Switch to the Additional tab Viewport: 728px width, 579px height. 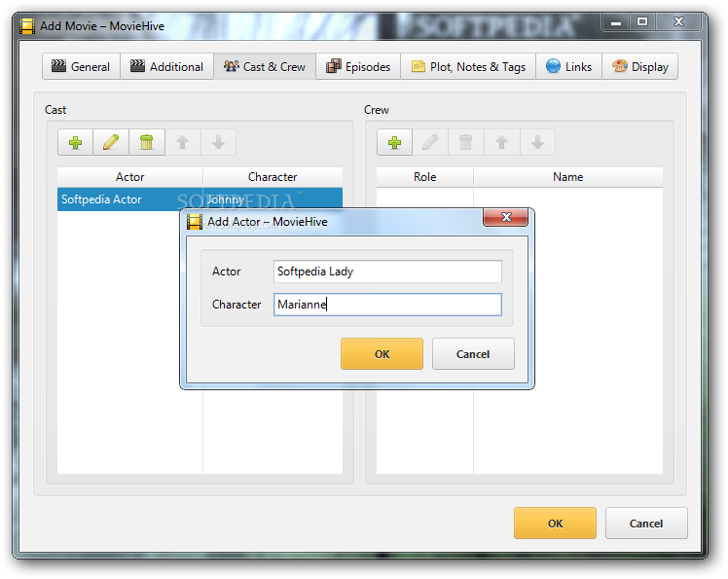coord(167,67)
